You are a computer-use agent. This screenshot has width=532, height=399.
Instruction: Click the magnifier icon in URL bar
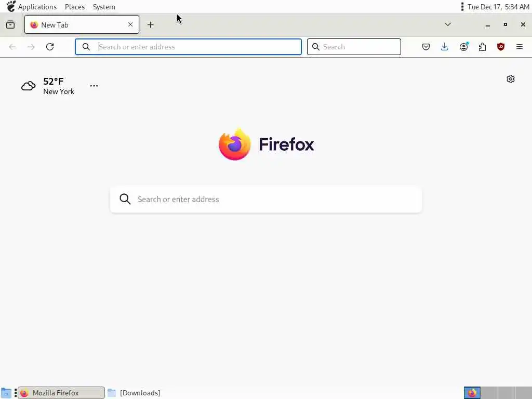[86, 47]
